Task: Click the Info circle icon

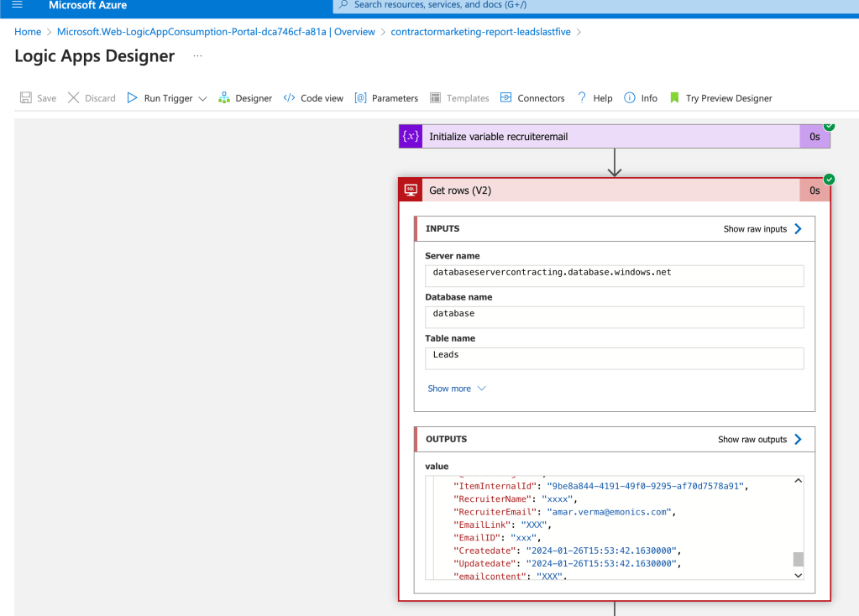Action: (x=630, y=98)
